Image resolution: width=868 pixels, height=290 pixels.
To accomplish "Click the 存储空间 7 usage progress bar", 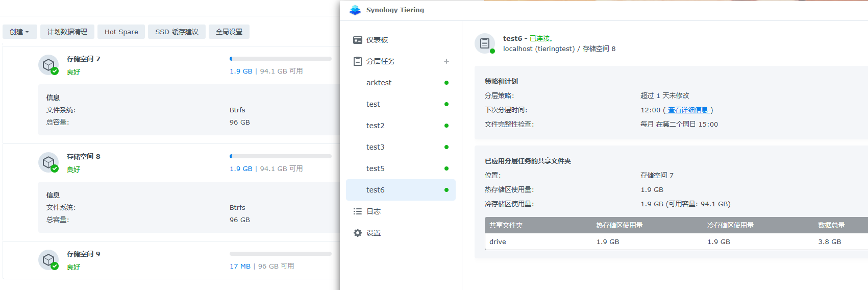I will click(x=280, y=59).
